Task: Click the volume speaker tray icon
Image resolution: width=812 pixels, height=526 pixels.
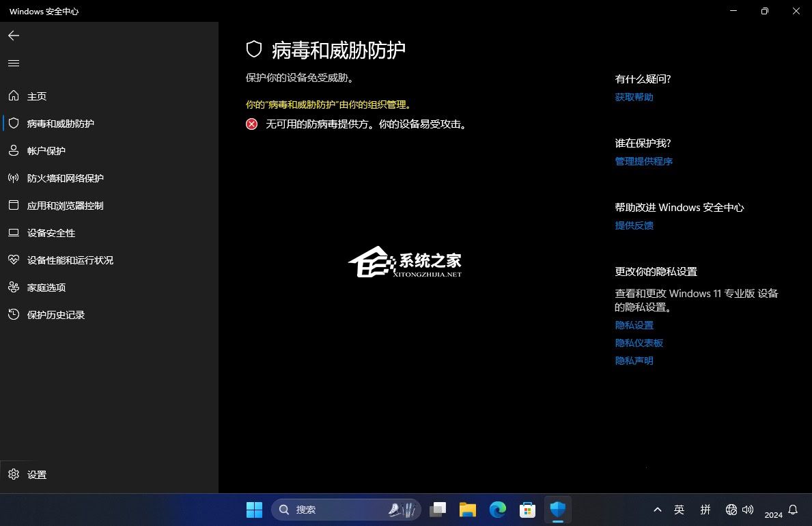Action: (x=748, y=510)
